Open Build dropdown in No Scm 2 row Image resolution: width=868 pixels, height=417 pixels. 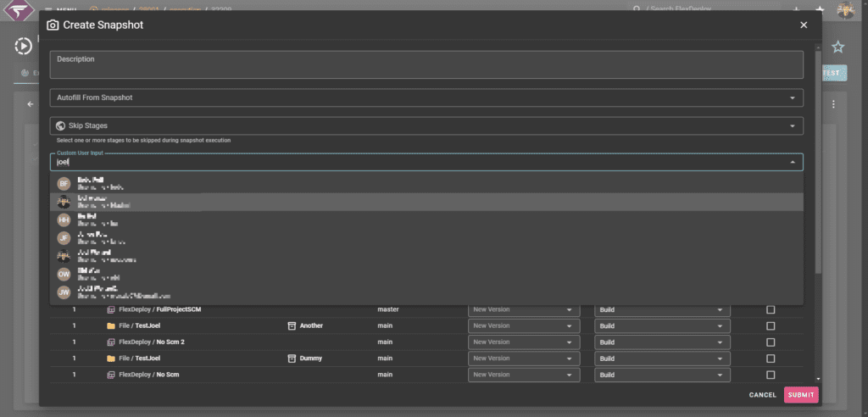[x=662, y=342]
